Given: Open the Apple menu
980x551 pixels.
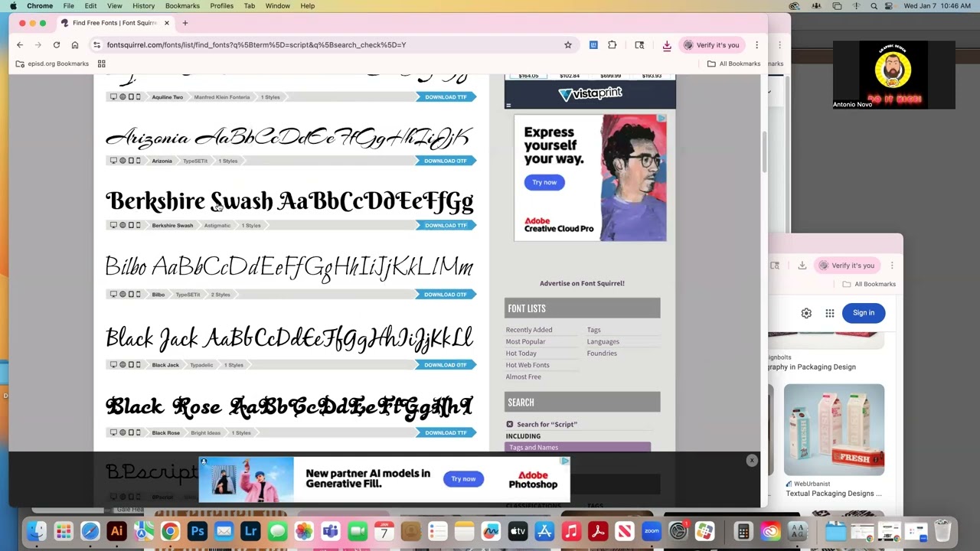Looking at the screenshot, I should [13, 6].
